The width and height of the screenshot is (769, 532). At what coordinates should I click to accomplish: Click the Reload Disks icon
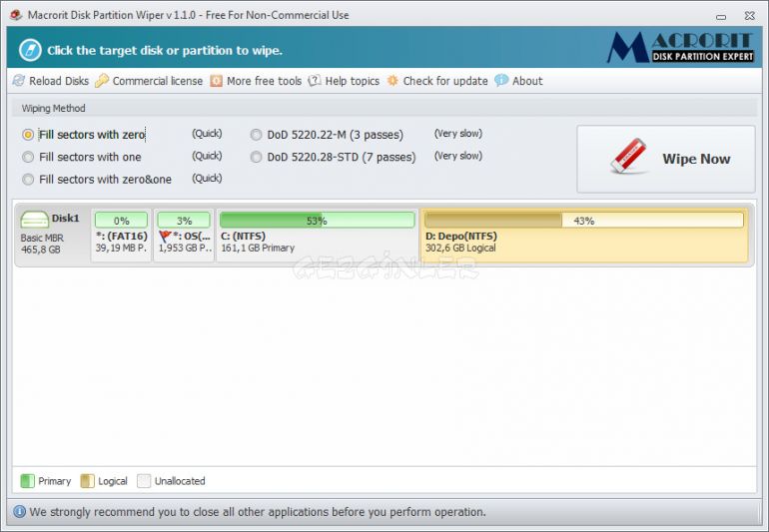click(19, 81)
